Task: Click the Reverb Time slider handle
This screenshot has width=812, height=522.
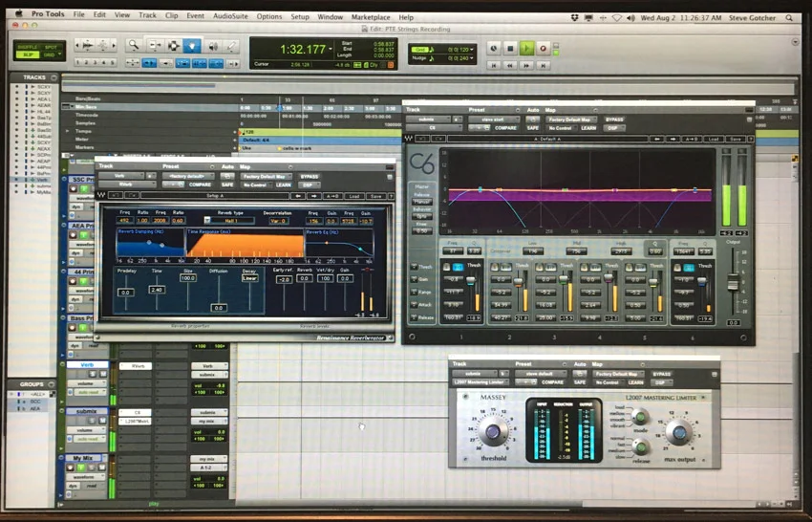Action: coord(157,290)
